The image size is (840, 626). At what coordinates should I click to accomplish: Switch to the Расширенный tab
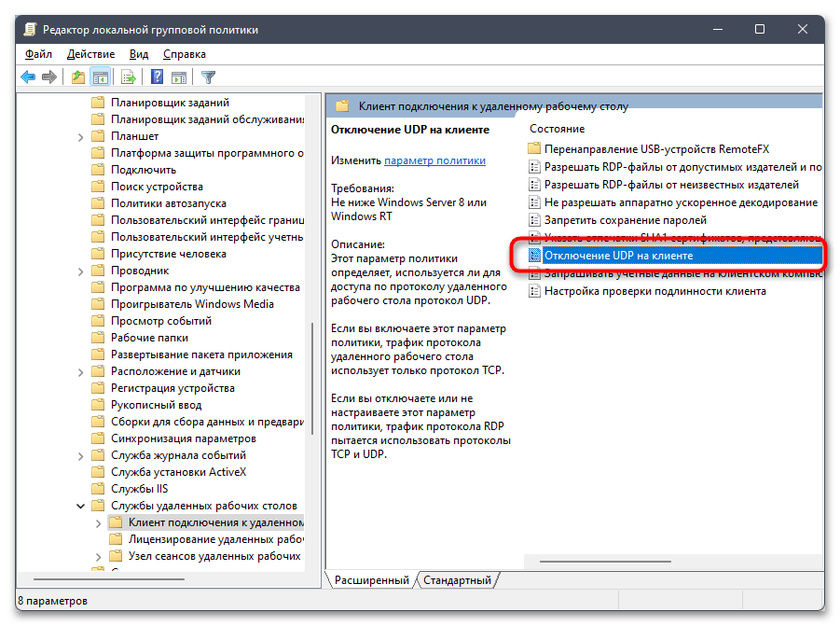pyautogui.click(x=371, y=580)
